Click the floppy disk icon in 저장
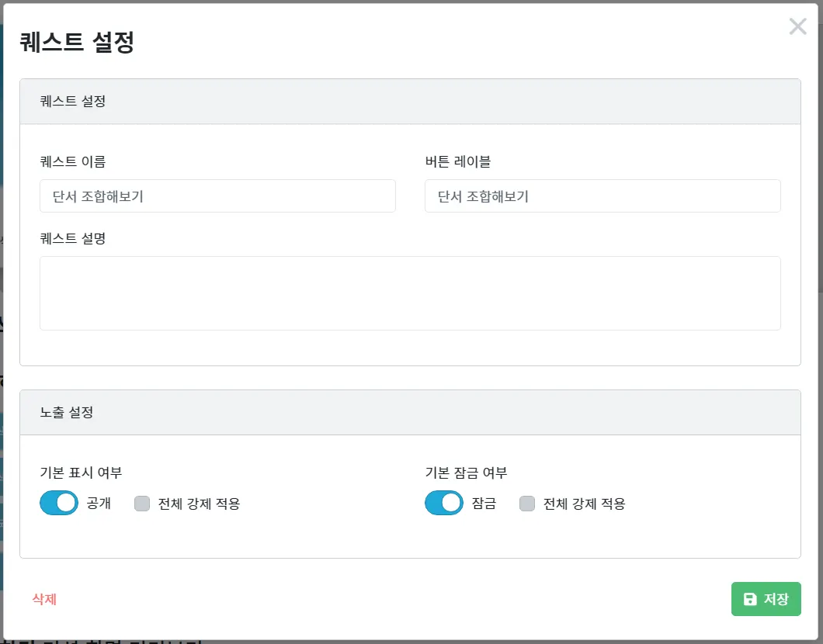The image size is (823, 644). tap(750, 599)
